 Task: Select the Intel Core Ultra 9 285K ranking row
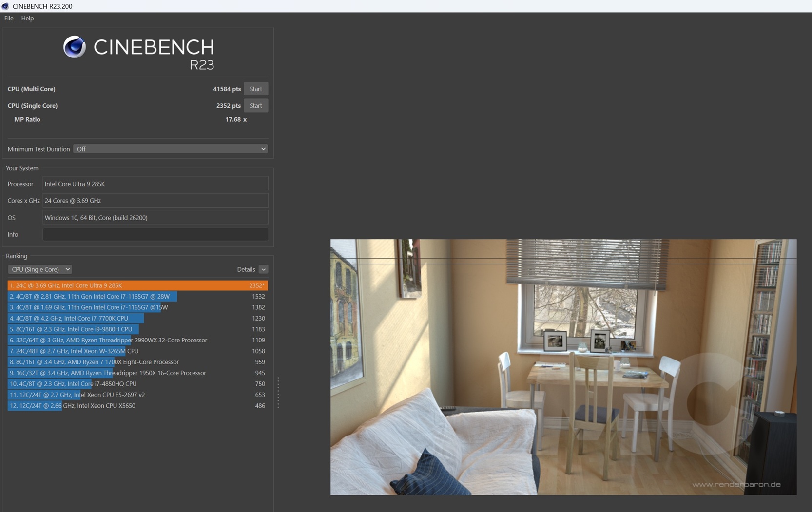pyautogui.click(x=137, y=285)
